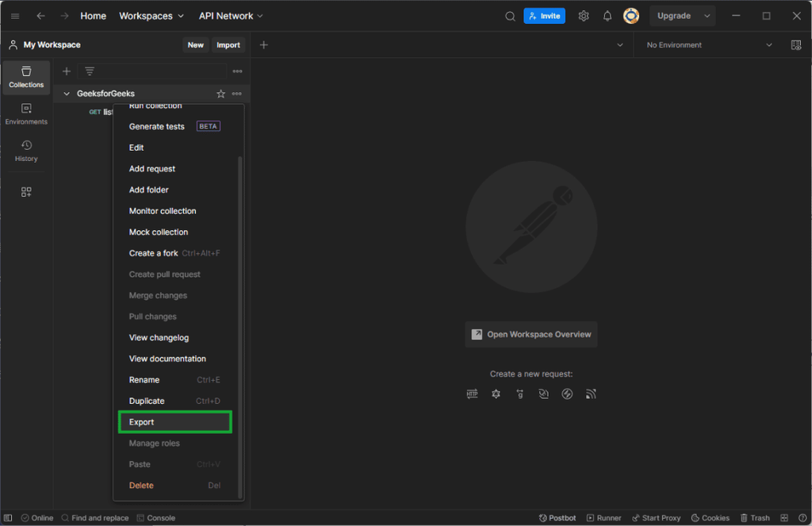The image size is (812, 526).
Task: Toggle two-pane layout icon in status bar
Action: tap(784, 518)
